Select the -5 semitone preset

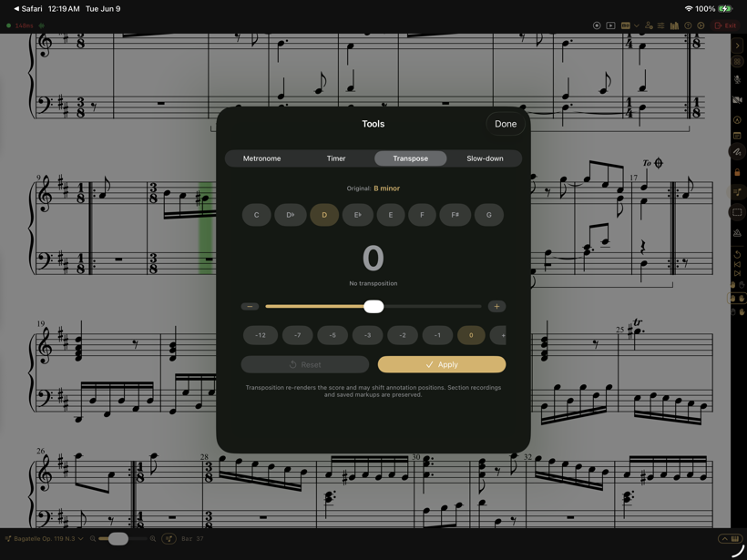333,335
